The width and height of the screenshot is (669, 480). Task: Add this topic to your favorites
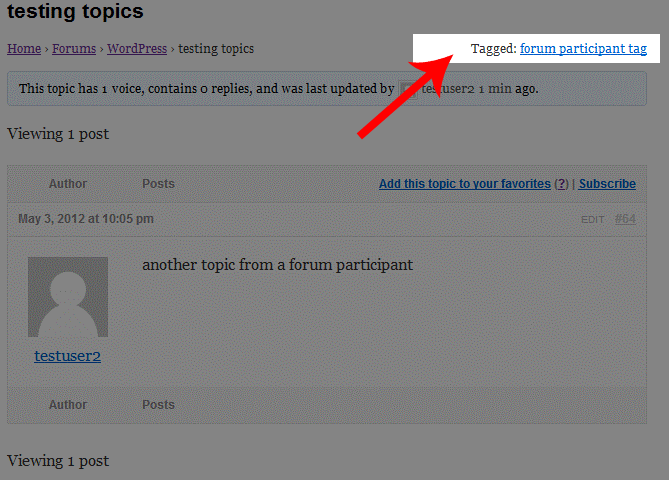(x=464, y=184)
